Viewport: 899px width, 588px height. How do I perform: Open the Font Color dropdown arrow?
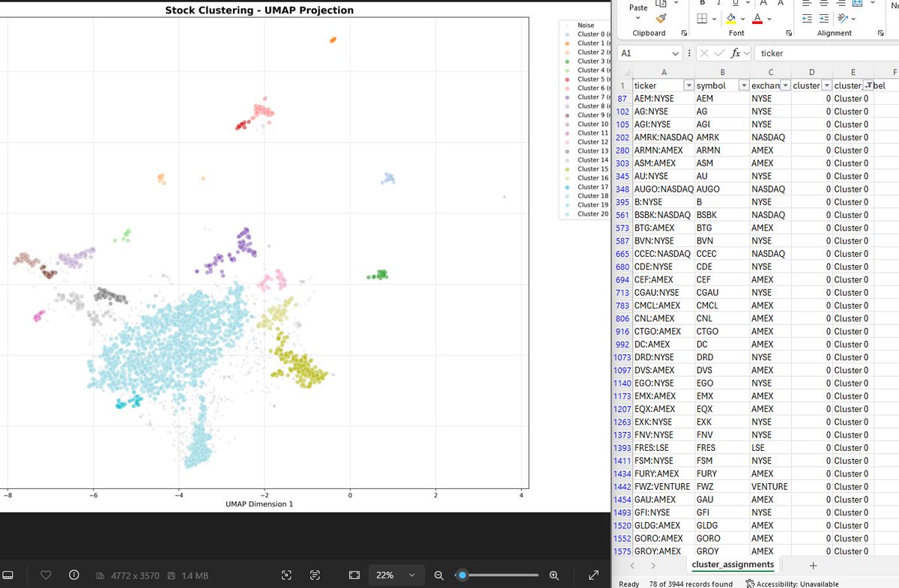click(x=771, y=19)
